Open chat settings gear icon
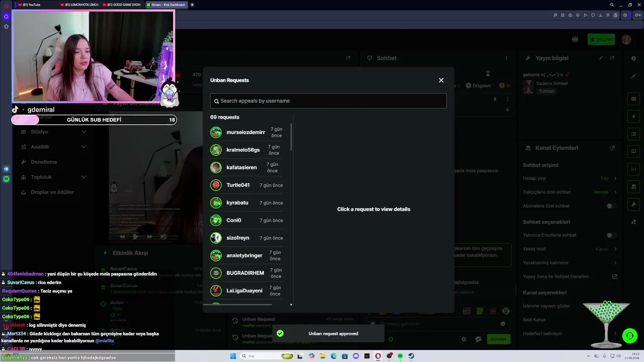644x362 pixels. 464,339
